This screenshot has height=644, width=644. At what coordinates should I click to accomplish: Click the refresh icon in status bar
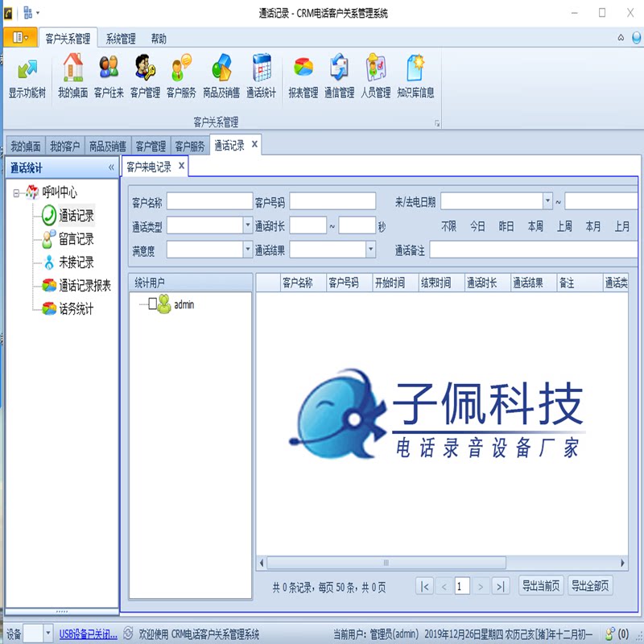click(128, 633)
